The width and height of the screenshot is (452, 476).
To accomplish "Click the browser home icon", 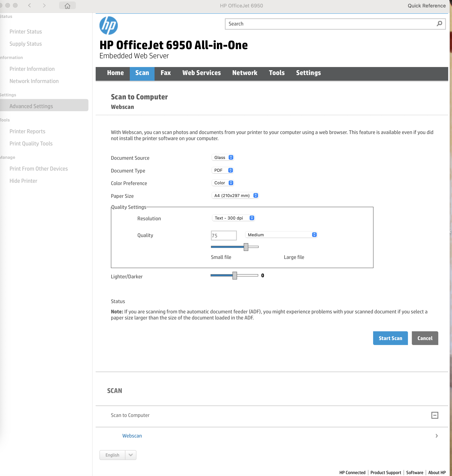I will click(67, 5).
